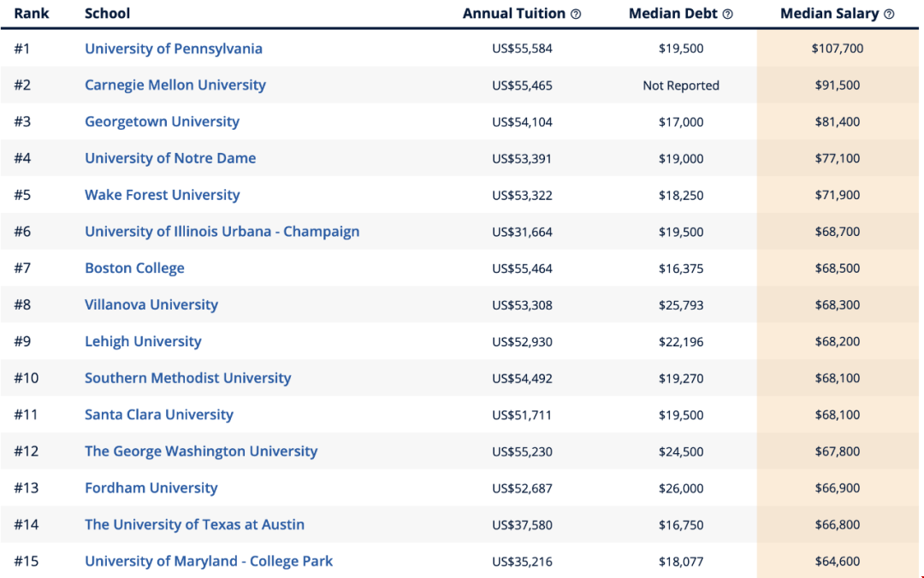Click the Median Debt column header
924x578 pixels.
pyautogui.click(x=673, y=14)
